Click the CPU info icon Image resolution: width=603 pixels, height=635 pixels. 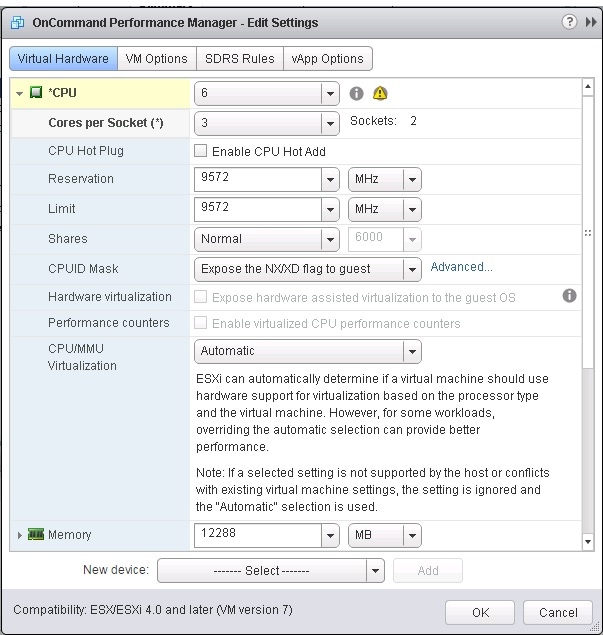[356, 94]
